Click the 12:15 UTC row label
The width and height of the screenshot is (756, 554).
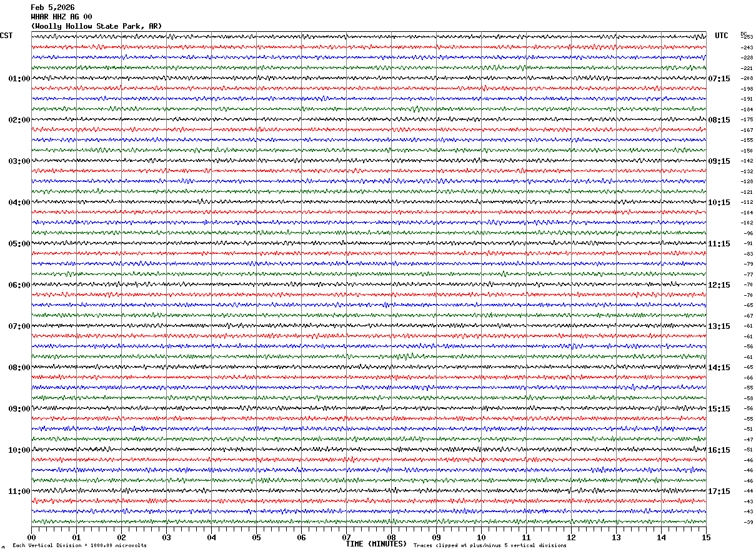tap(719, 285)
